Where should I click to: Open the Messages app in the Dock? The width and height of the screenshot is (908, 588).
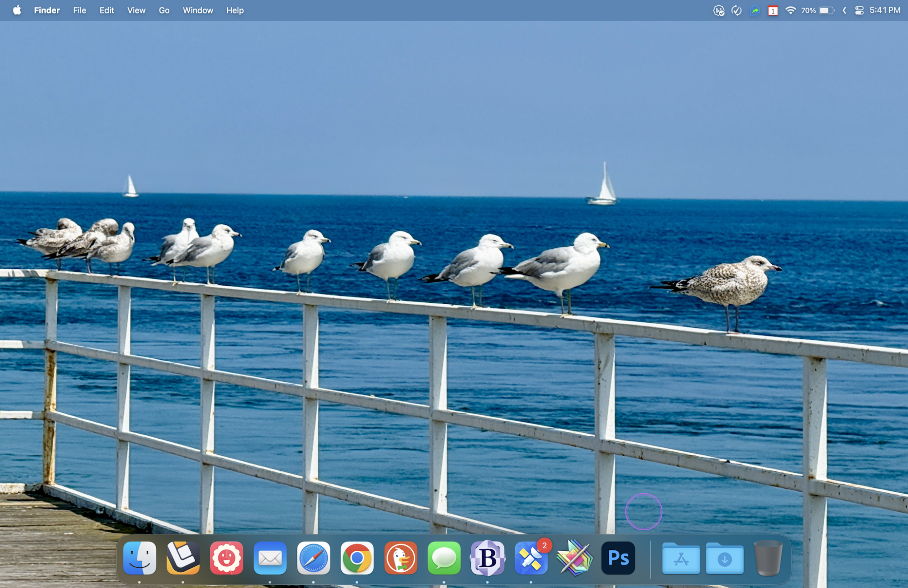(444, 558)
